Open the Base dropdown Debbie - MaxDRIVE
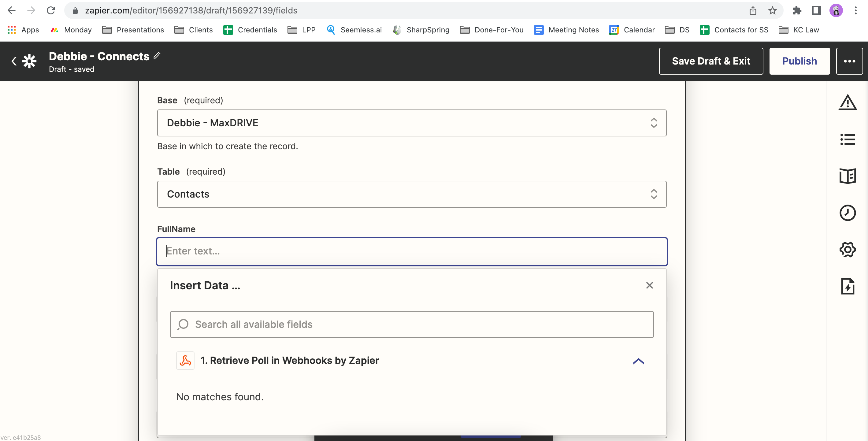Image resolution: width=868 pixels, height=441 pixels. click(412, 123)
